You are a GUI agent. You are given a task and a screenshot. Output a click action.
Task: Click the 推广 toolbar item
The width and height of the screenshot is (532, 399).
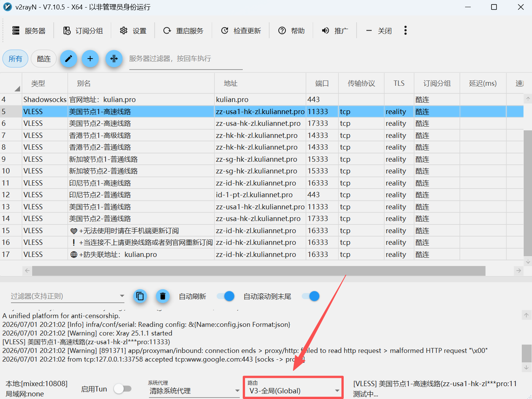335,31
